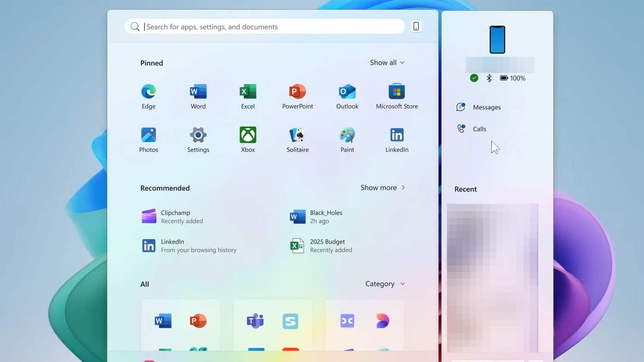The image size is (644, 362).
Task: Open phone Messages
Action: (x=478, y=107)
